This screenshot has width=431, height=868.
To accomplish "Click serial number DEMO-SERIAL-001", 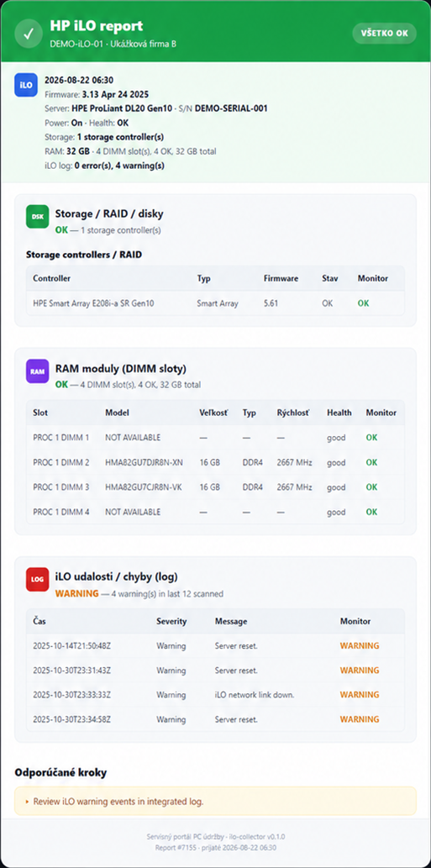I will [231, 108].
